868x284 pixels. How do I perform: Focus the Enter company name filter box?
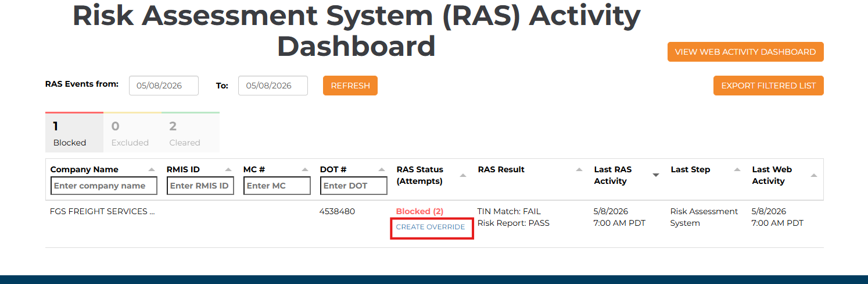point(104,186)
